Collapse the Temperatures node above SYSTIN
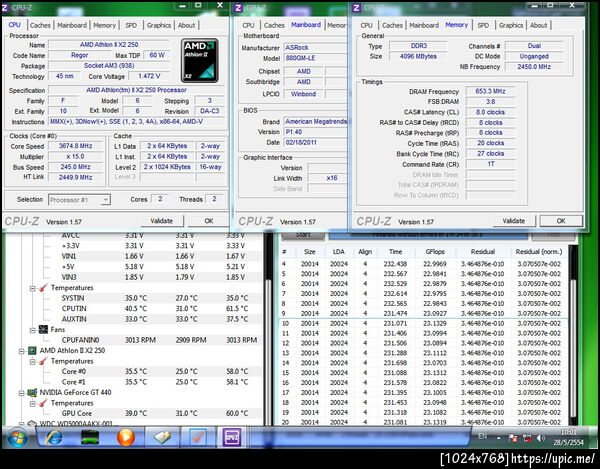The width and height of the screenshot is (600, 469). 33,288
